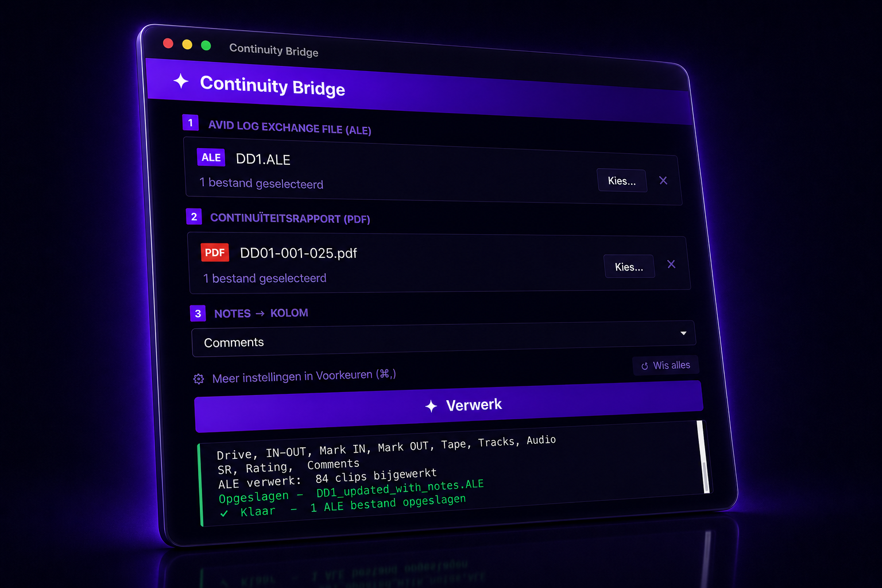The height and width of the screenshot is (588, 882).
Task: Choose a PDF report with Kies...
Action: (x=629, y=266)
